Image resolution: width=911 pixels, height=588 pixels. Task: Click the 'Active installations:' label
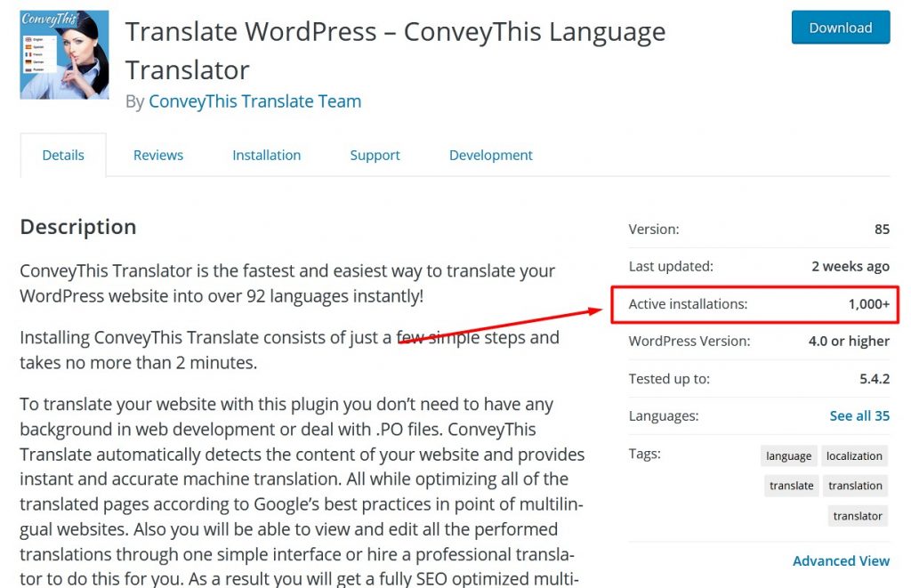[x=688, y=304]
